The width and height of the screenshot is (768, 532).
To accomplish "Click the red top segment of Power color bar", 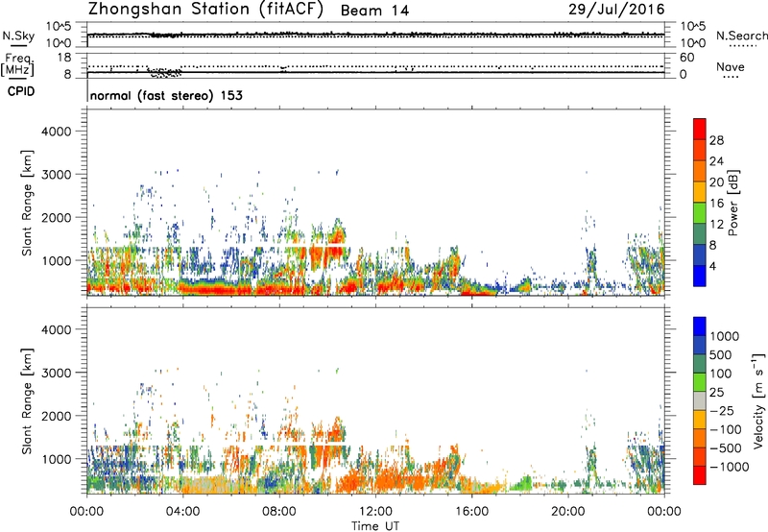I will (x=700, y=129).
